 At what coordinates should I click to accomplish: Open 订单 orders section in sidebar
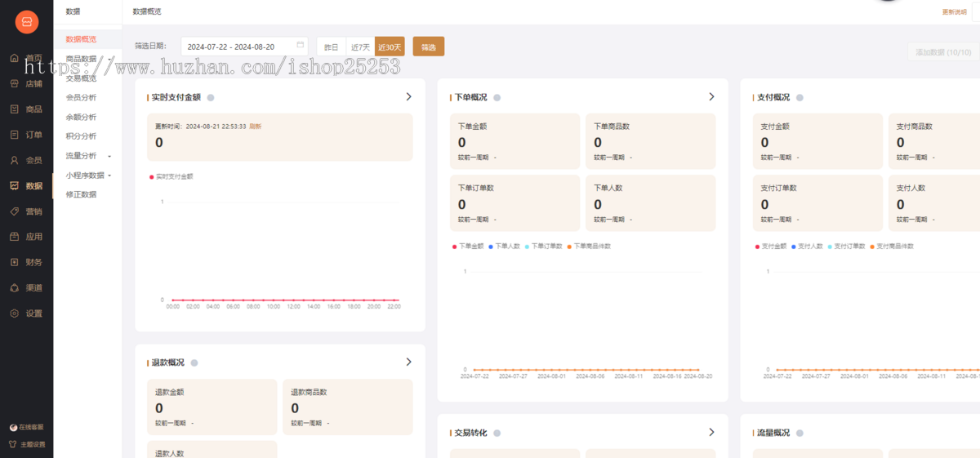[26, 135]
